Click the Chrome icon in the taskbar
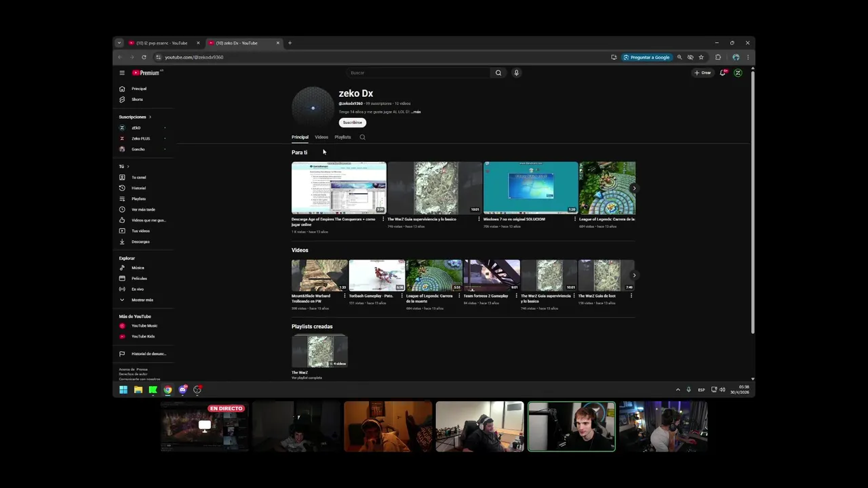 [167, 390]
